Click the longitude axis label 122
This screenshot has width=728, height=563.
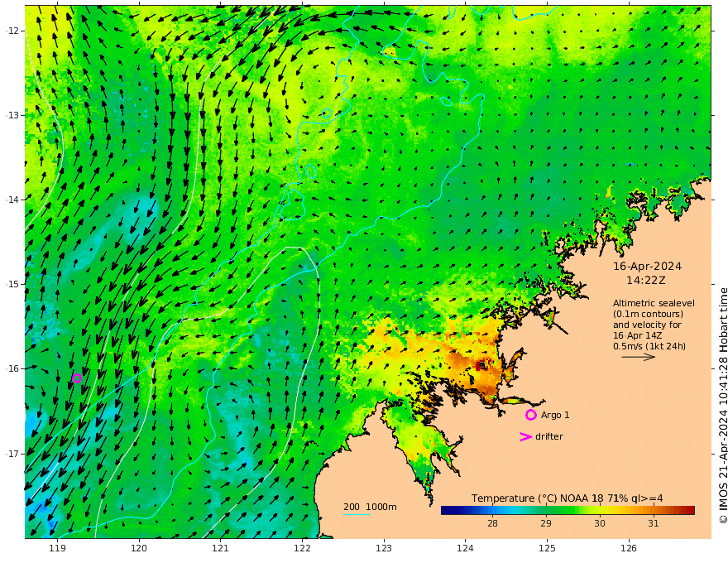[x=302, y=549]
